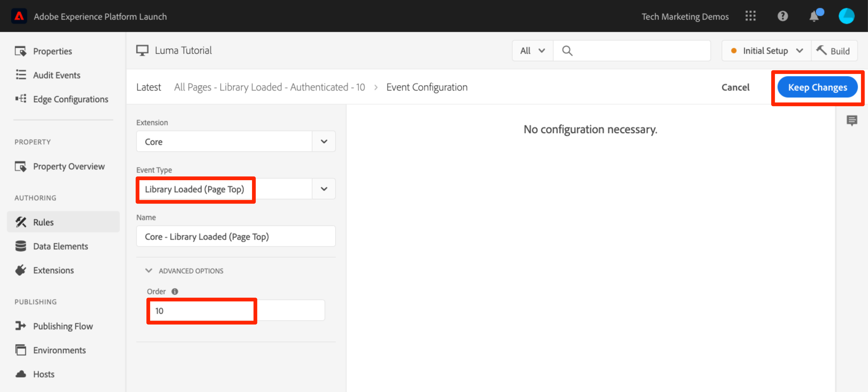Click the user profile avatar
Screen dimensions: 868x392
point(846,16)
